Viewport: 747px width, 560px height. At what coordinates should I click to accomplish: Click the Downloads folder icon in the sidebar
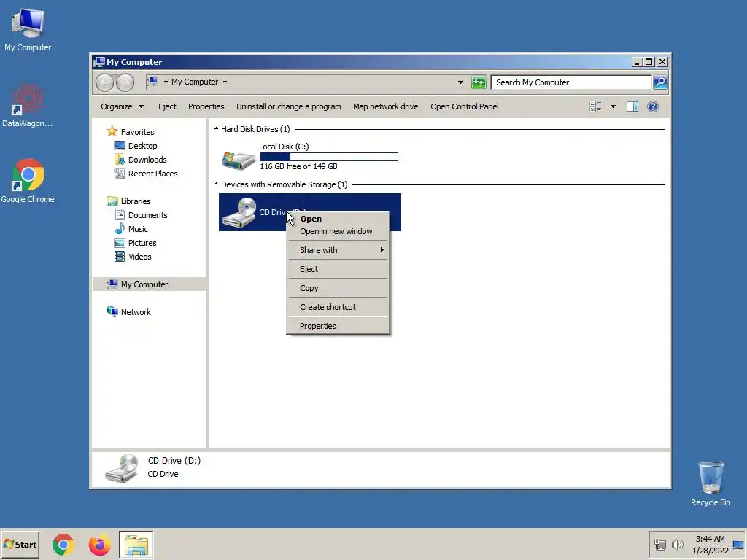point(120,160)
